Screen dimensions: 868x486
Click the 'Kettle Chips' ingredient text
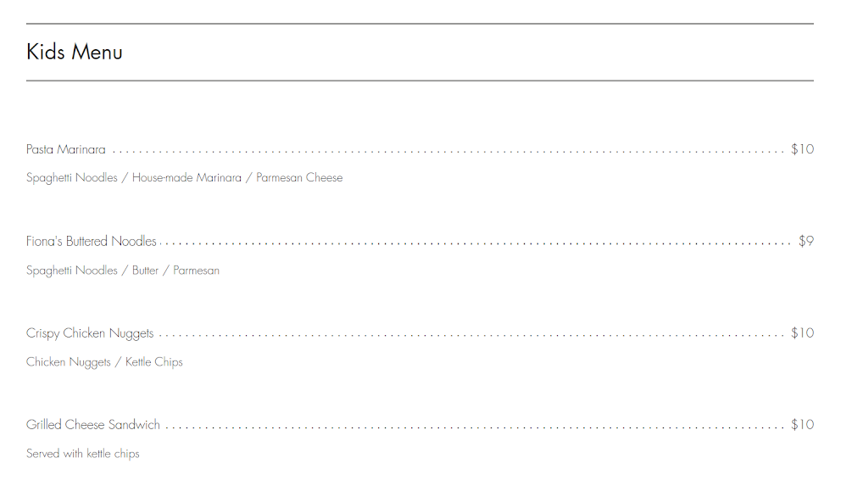pos(154,362)
